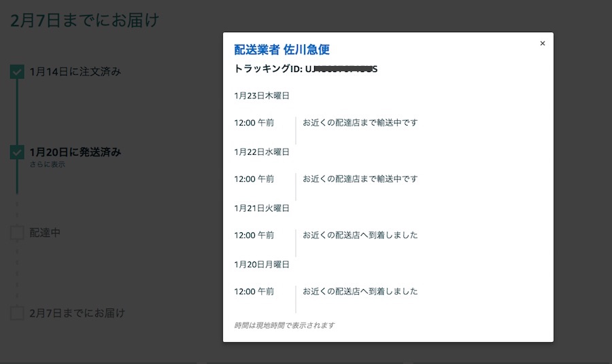
Task: Click 12:00 午前 time for 1月22日
Action: (254, 179)
